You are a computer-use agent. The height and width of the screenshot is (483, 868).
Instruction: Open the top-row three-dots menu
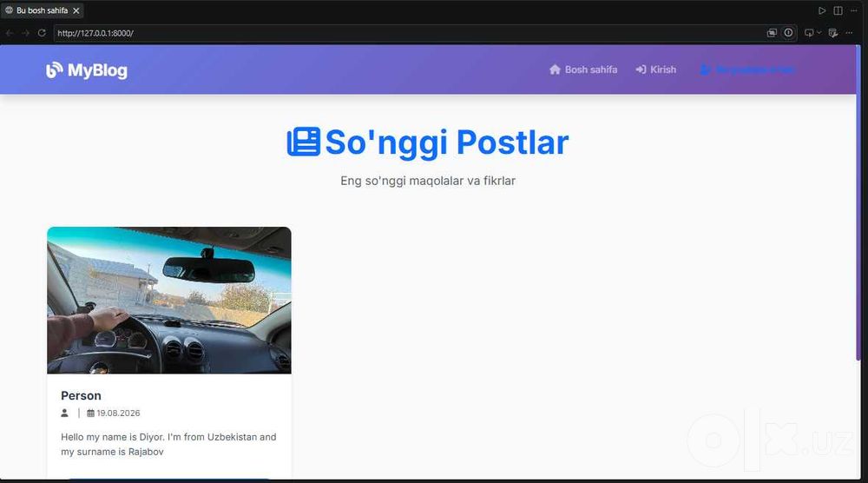point(853,10)
